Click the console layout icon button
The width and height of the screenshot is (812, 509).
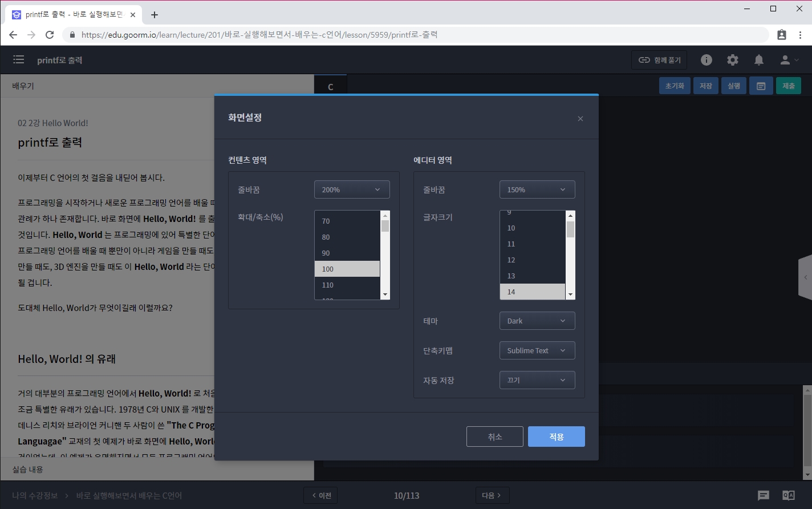click(x=761, y=86)
